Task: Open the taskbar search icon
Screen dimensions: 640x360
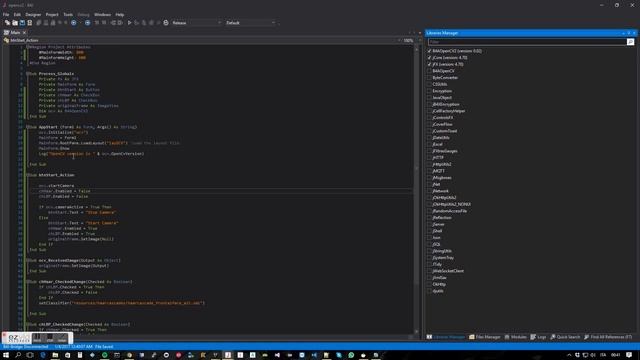Action: point(18,355)
